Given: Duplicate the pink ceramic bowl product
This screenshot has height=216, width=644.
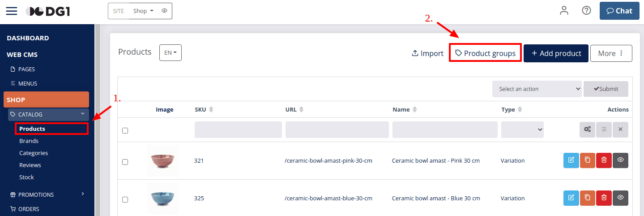Looking at the screenshot, I should click(587, 160).
